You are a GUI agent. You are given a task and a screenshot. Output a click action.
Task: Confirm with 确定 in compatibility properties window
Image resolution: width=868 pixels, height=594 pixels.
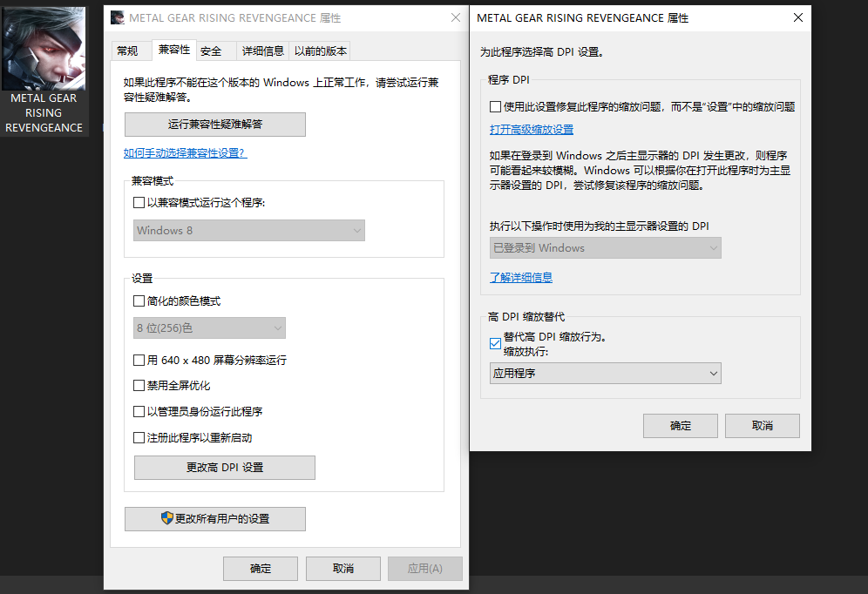[x=261, y=569]
